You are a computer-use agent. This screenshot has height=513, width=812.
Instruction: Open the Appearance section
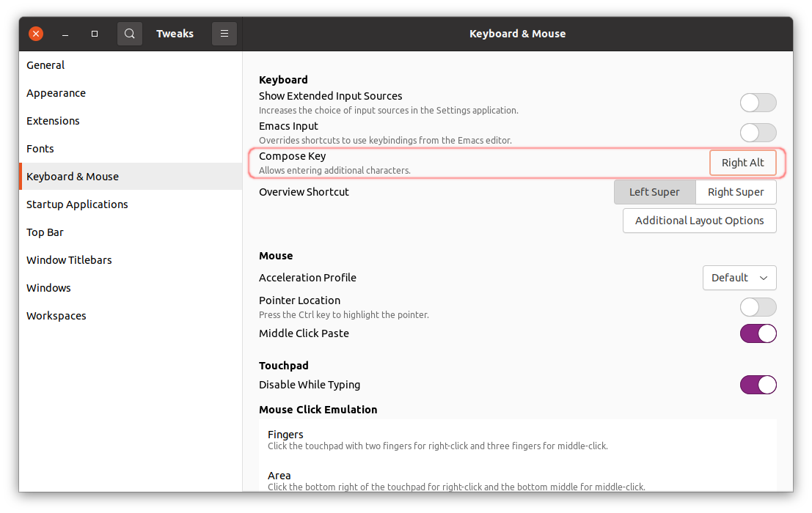point(131,93)
